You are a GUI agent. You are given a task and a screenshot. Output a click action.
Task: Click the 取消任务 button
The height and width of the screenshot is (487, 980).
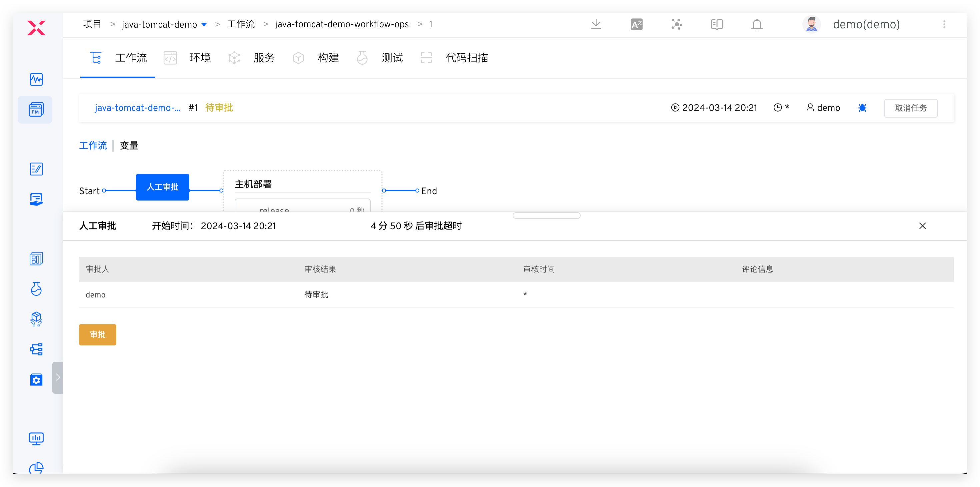click(x=910, y=108)
